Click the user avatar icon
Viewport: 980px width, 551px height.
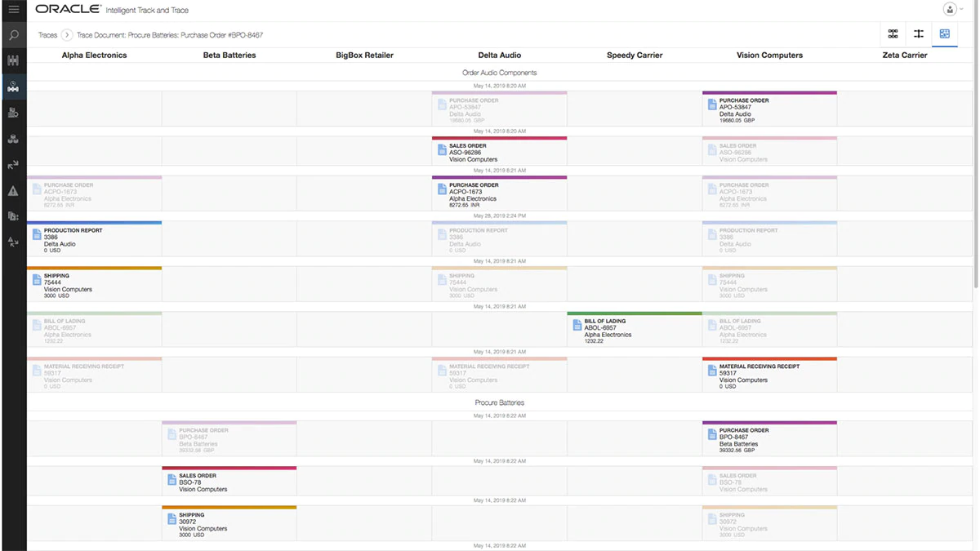pyautogui.click(x=949, y=10)
